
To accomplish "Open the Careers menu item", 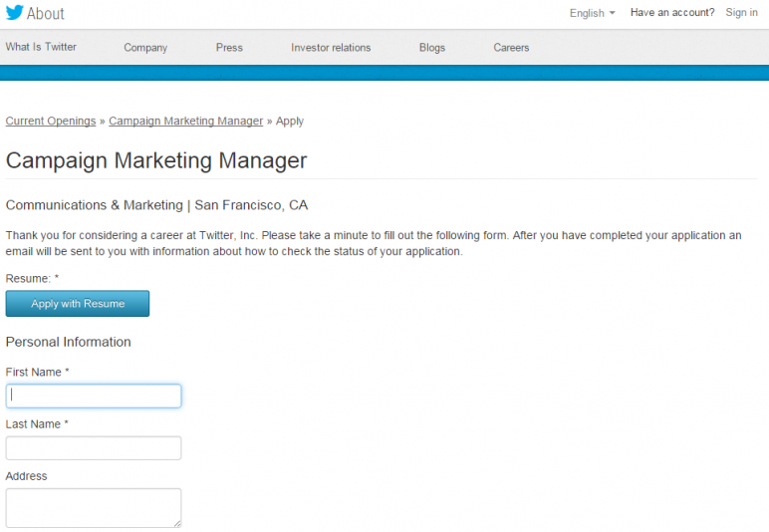I will [x=511, y=48].
